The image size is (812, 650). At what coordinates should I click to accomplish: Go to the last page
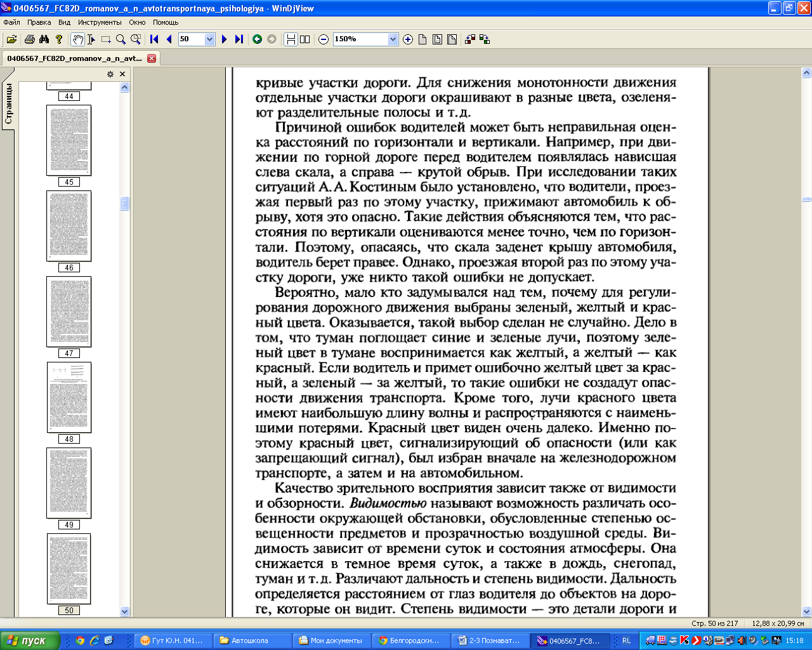click(x=239, y=39)
